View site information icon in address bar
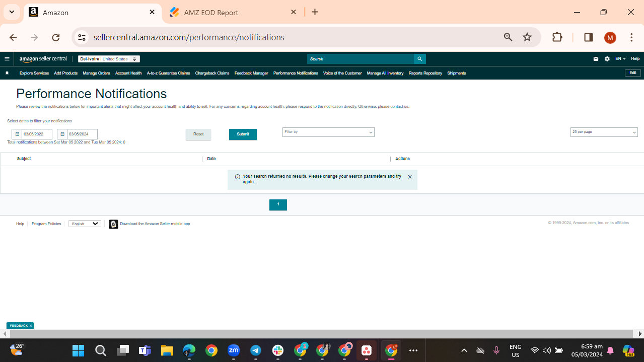644x362 pixels. (82, 37)
